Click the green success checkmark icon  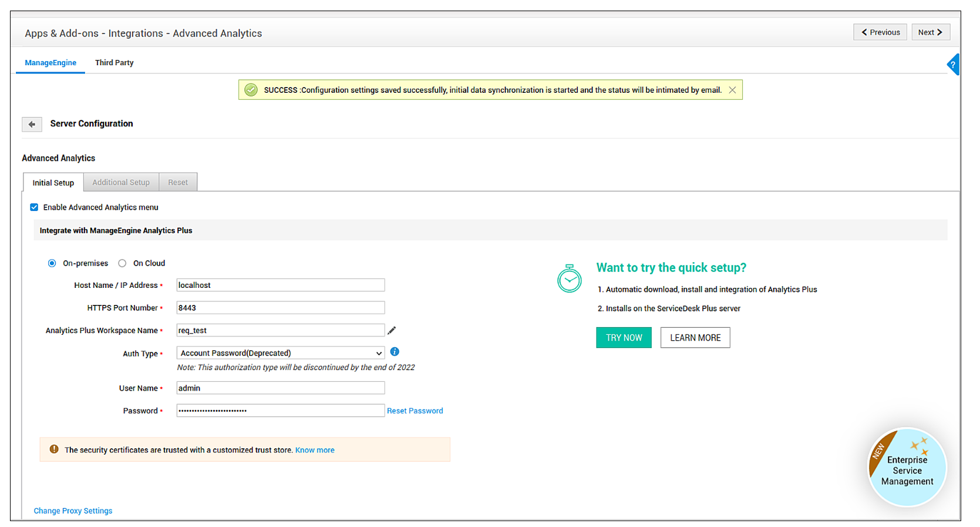[x=251, y=90]
